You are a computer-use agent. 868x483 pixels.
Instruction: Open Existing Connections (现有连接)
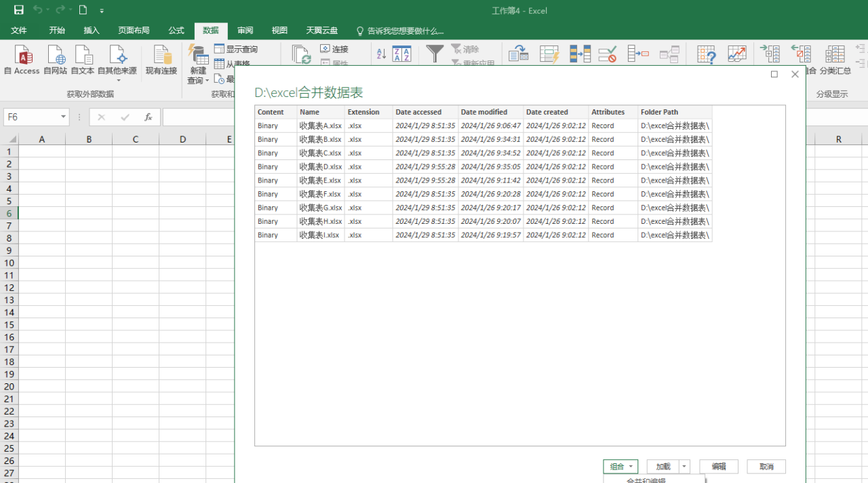click(x=161, y=60)
